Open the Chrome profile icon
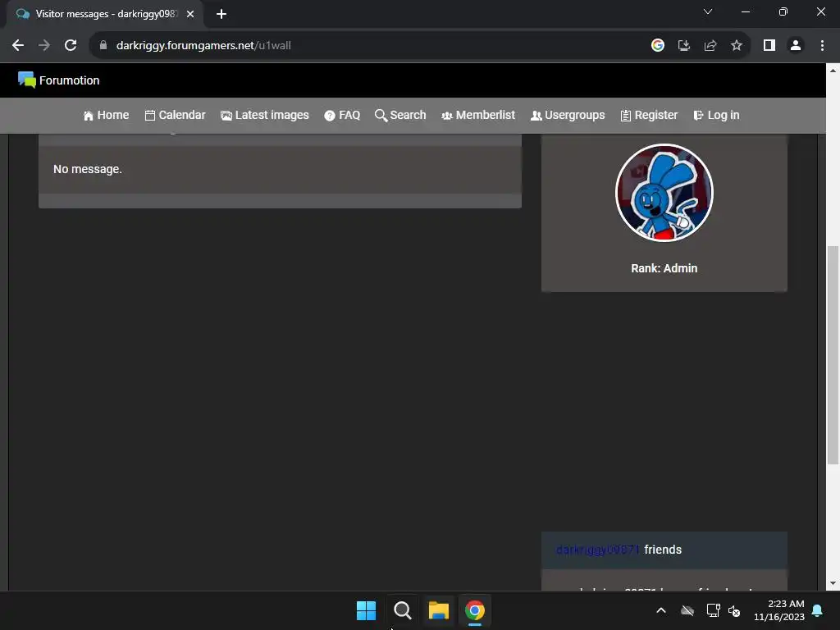 (x=796, y=46)
